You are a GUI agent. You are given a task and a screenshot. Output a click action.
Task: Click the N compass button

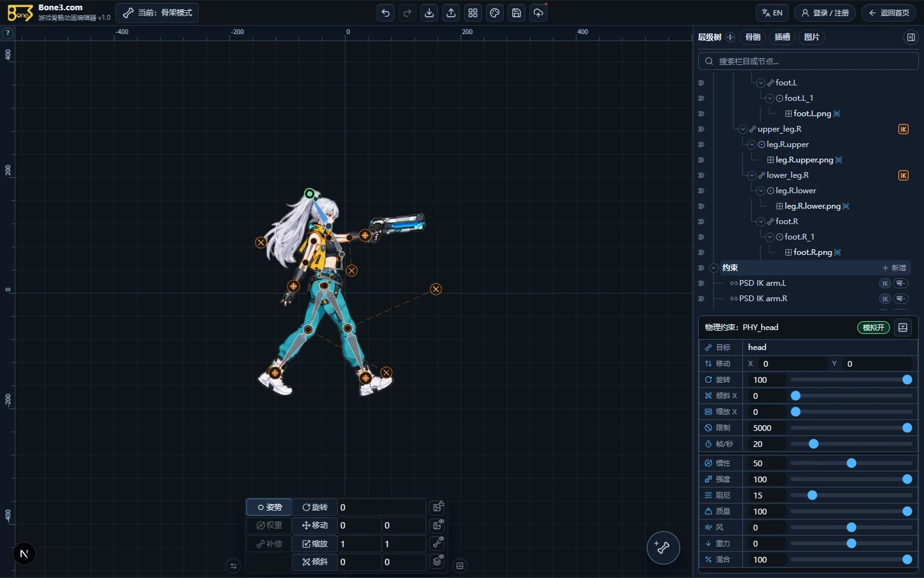point(24,554)
